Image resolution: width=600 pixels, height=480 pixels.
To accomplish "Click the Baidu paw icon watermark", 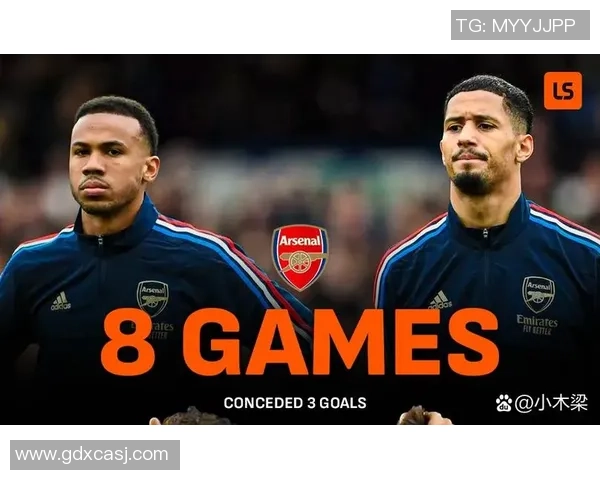I will pyautogui.click(x=504, y=403).
